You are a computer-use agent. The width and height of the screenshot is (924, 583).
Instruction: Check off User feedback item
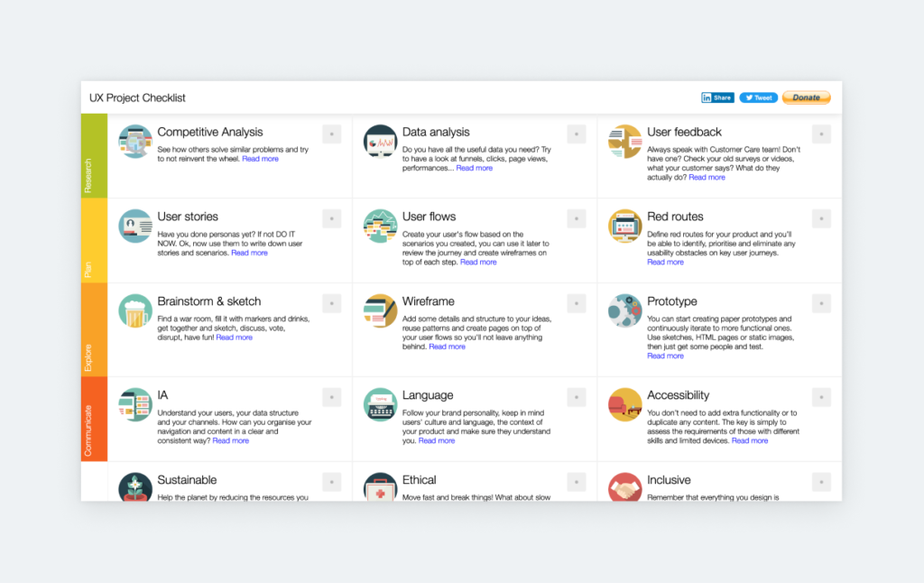tap(821, 134)
